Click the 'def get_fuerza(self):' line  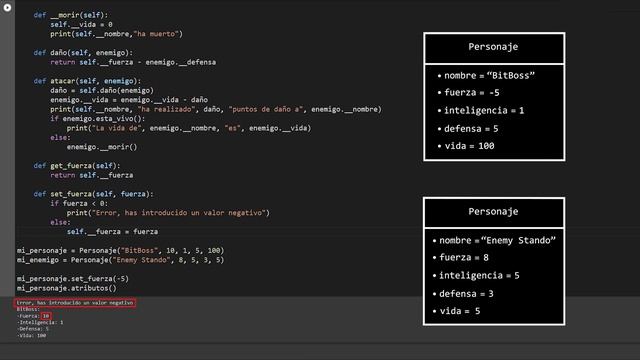tap(77, 166)
